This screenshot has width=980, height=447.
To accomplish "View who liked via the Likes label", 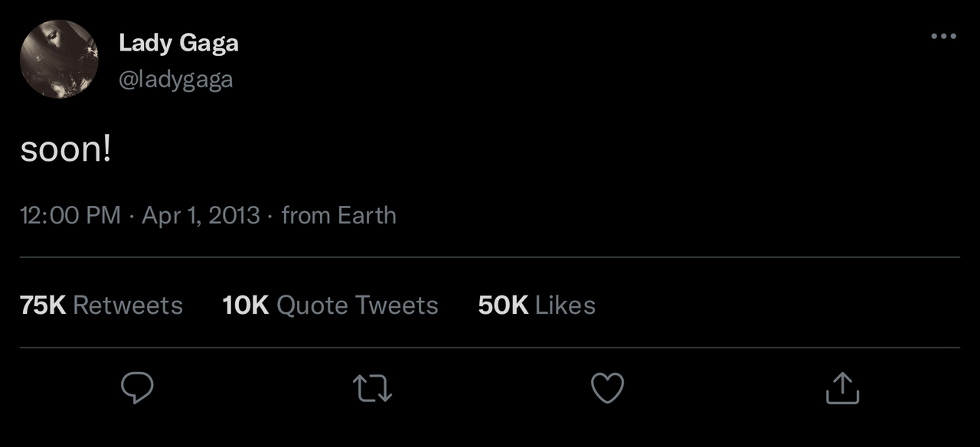I will (x=565, y=305).
